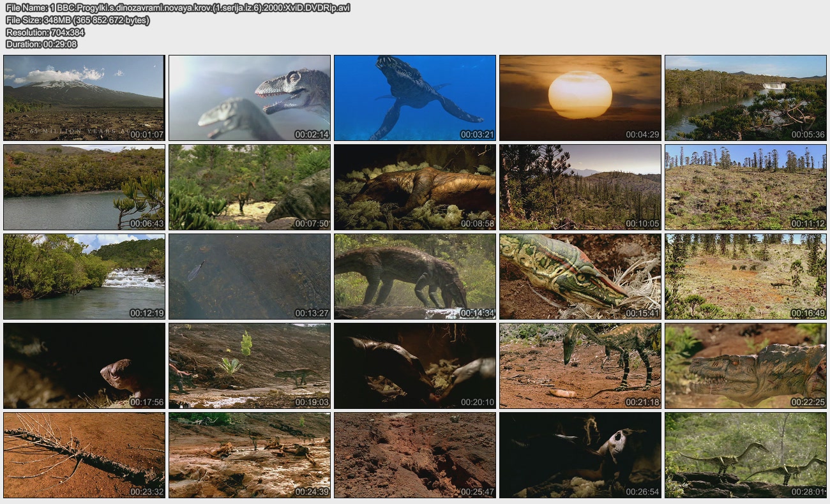Select the waterfall river frame at 00:05:36
Image resolution: width=830 pixels, height=504 pixels.
(x=745, y=98)
